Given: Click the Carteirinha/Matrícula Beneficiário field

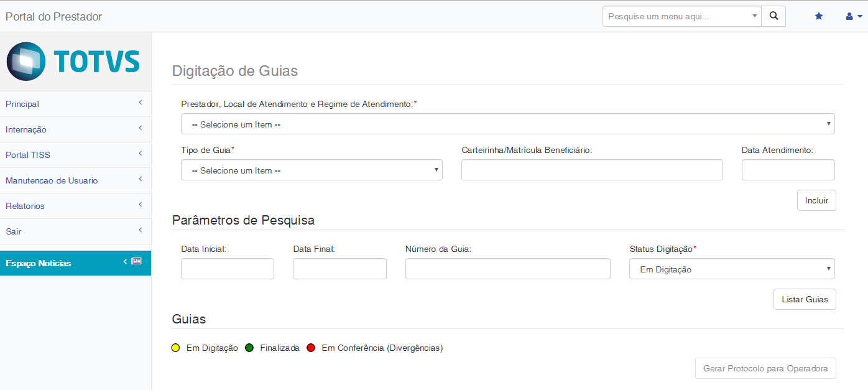Looking at the screenshot, I should point(591,170).
